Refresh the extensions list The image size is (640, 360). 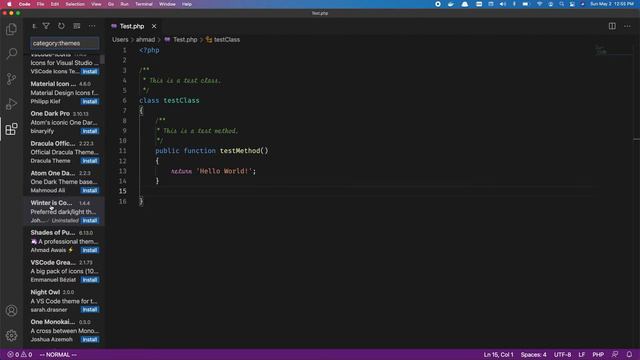tap(61, 26)
